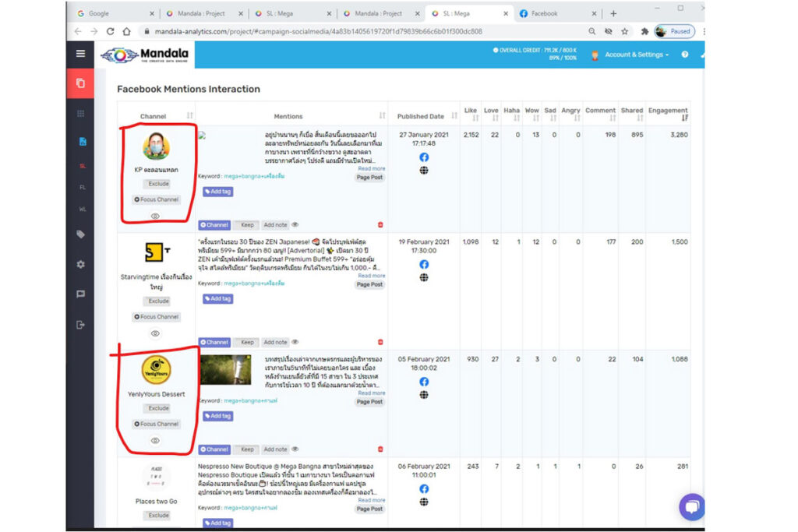This screenshot has width=798, height=532.
Task: Click the KP channel profile avatar
Action: pos(156,146)
